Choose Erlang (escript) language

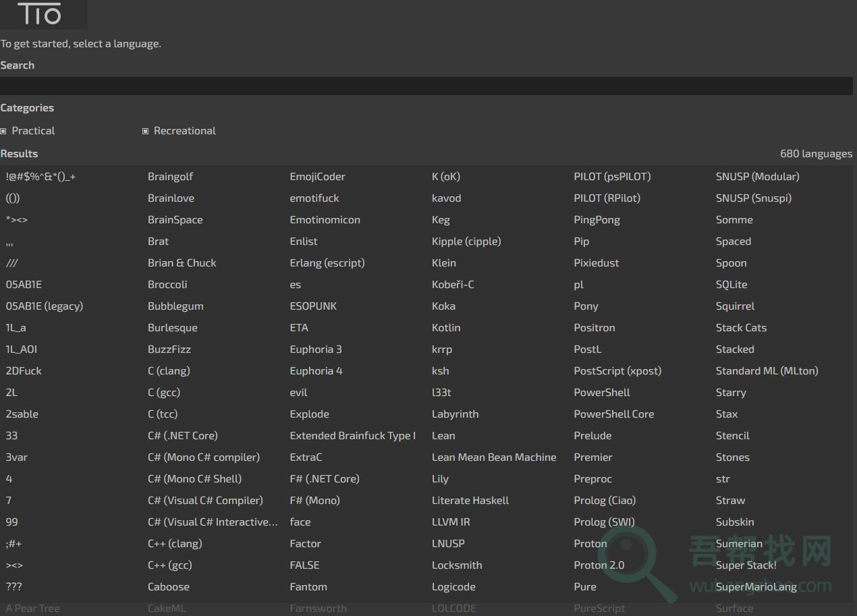[x=327, y=263]
